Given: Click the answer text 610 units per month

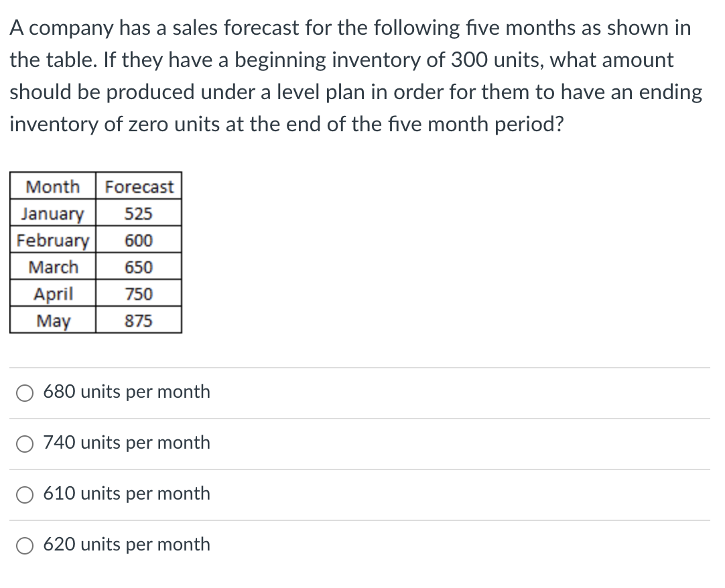Looking at the screenshot, I should click(127, 494).
